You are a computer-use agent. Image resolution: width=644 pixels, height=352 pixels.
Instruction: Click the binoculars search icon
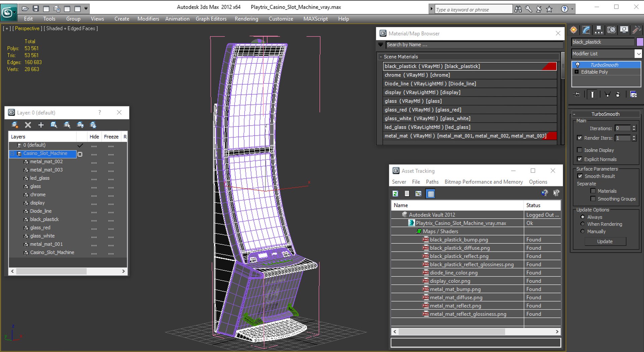[518, 9]
